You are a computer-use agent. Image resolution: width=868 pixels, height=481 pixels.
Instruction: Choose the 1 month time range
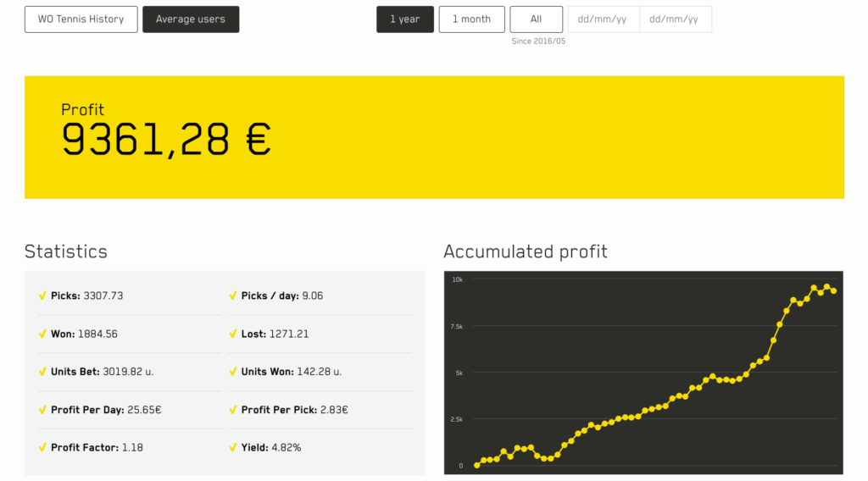click(471, 19)
